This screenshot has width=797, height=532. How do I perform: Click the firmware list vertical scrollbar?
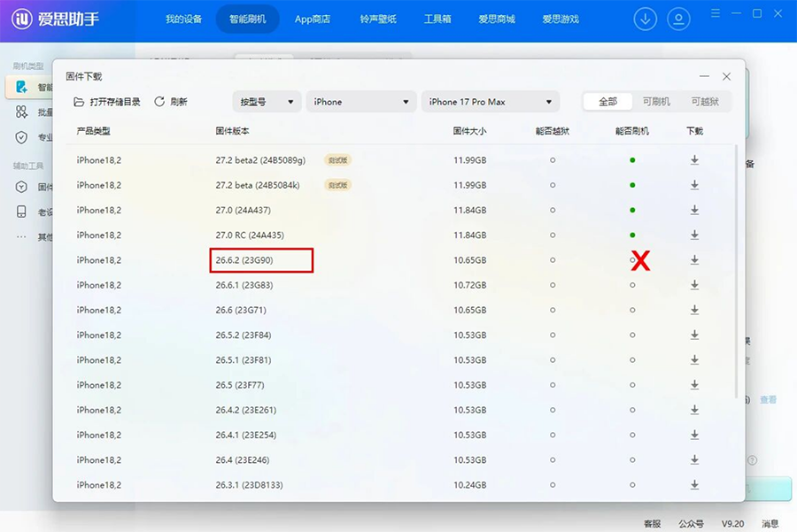(736, 272)
